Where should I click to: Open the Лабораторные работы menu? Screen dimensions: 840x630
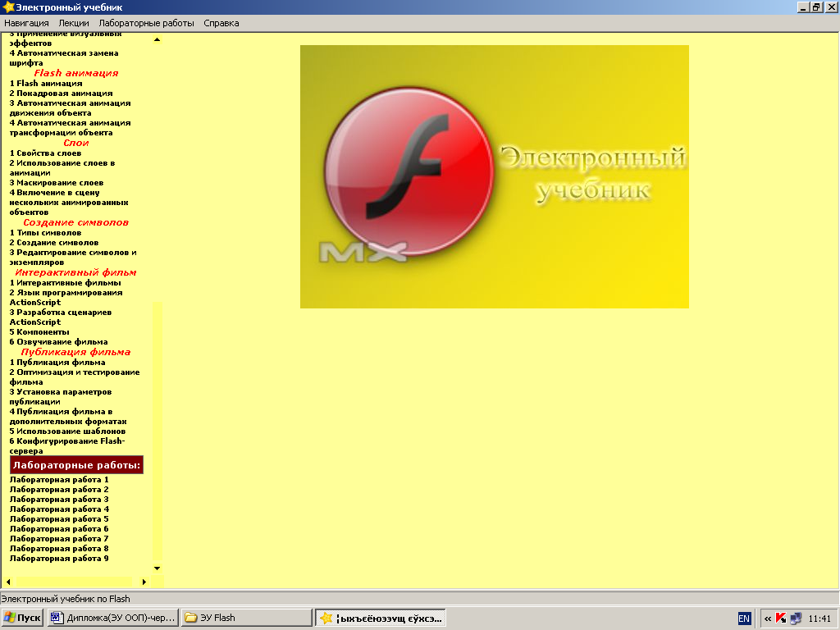click(146, 23)
